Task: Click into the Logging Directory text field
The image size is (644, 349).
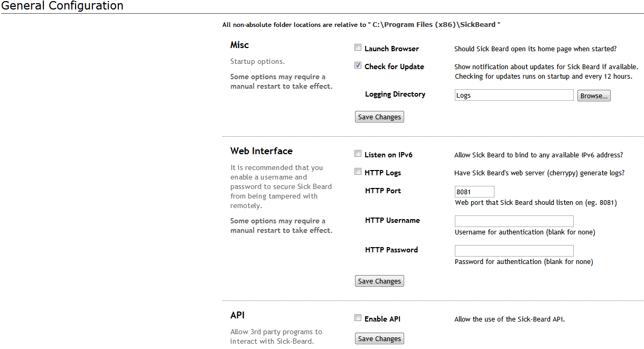Action: click(514, 96)
